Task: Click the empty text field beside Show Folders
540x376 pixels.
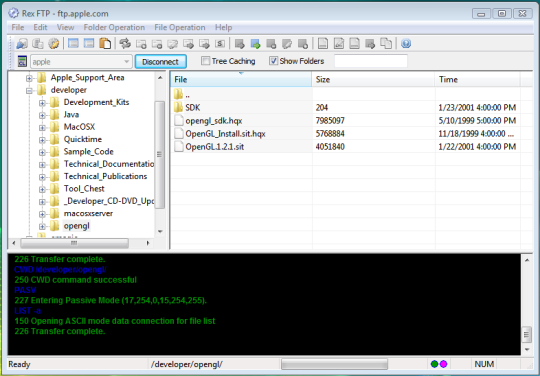Action: 371,61
